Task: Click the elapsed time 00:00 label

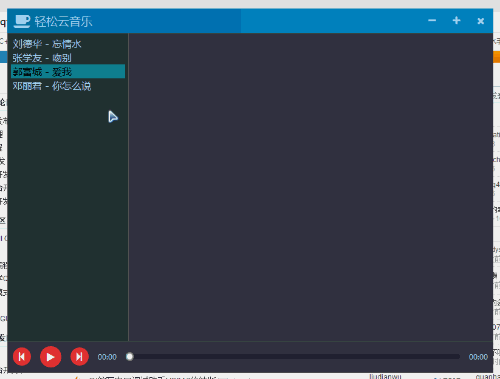Action: [x=107, y=357]
